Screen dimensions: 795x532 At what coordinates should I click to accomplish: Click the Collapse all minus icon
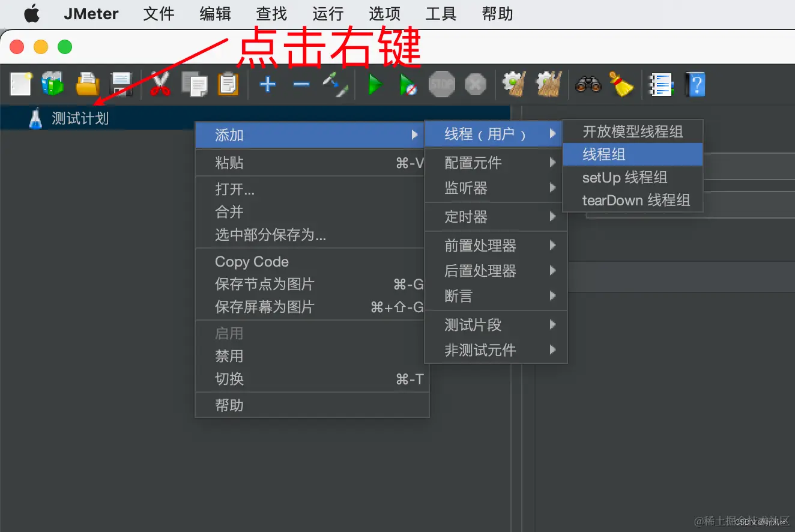[x=301, y=84]
